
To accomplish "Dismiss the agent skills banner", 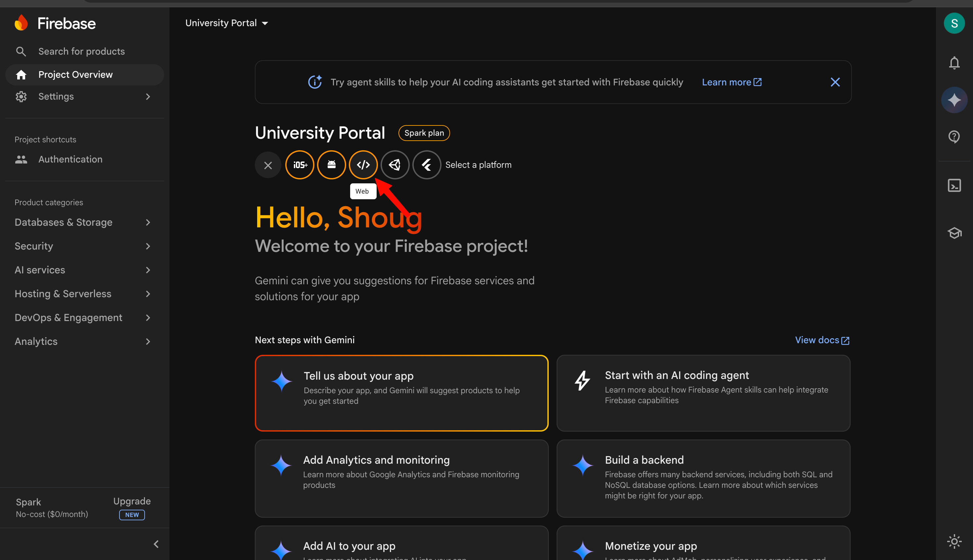I will click(x=835, y=82).
